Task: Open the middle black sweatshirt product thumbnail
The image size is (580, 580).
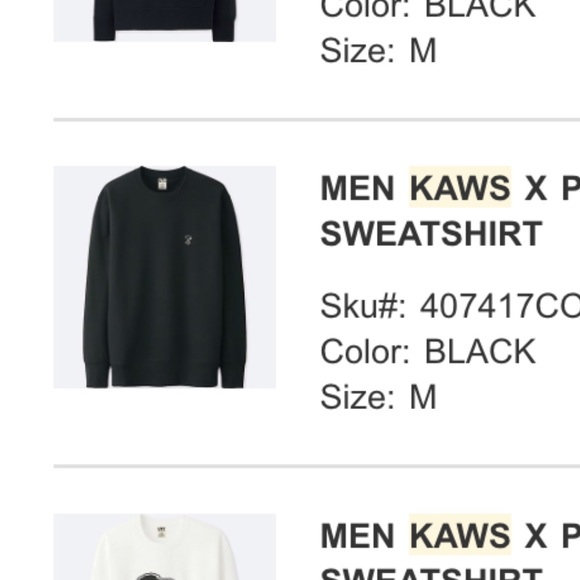Action: coord(165,277)
